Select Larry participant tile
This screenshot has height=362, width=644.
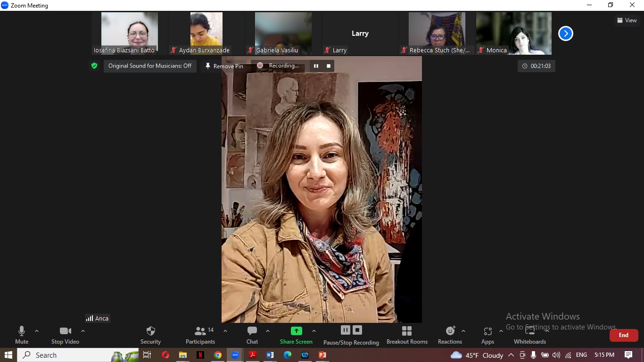(360, 33)
